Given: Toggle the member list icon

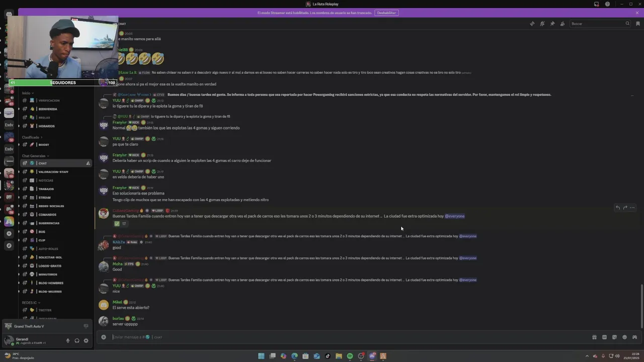Looking at the screenshot, I should tap(562, 24).
